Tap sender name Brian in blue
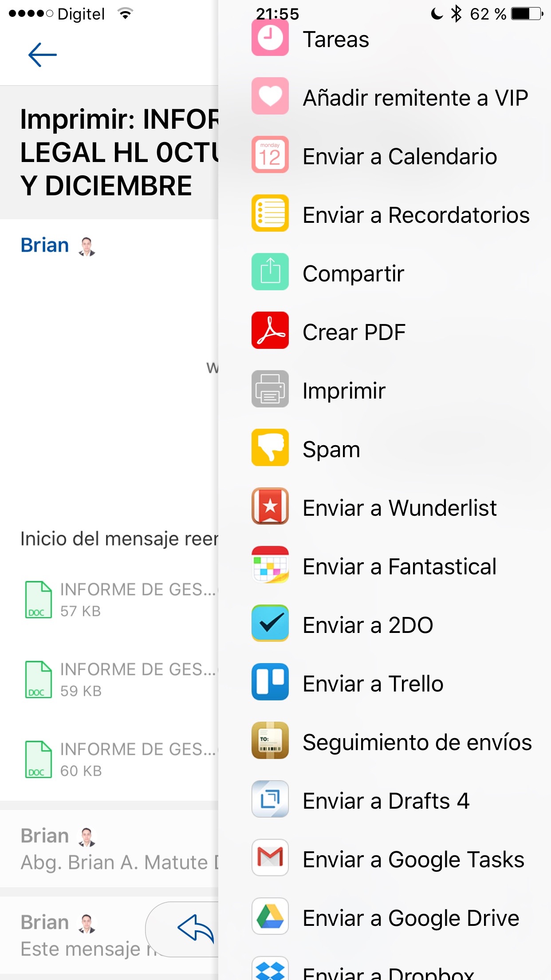 click(45, 245)
